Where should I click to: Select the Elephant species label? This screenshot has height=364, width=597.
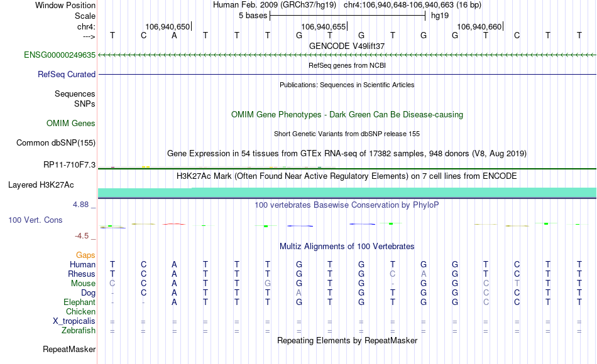pyautogui.click(x=79, y=302)
